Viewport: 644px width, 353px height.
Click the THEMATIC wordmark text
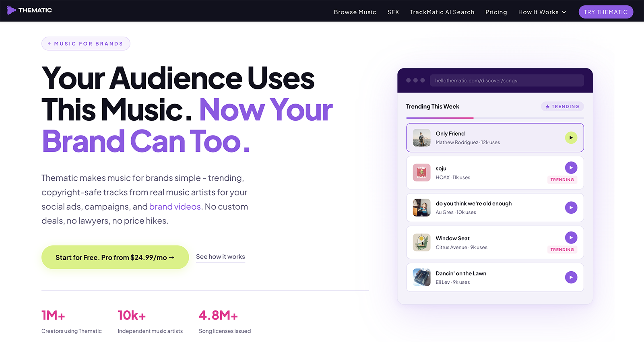click(x=35, y=10)
